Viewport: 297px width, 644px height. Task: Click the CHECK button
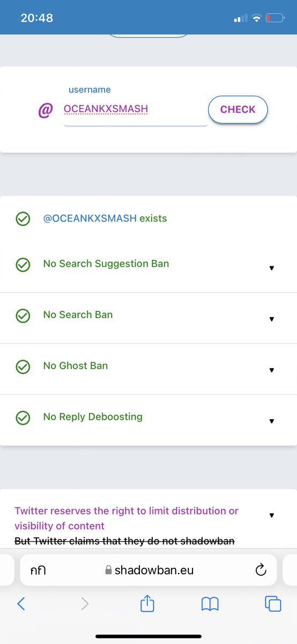tap(237, 109)
